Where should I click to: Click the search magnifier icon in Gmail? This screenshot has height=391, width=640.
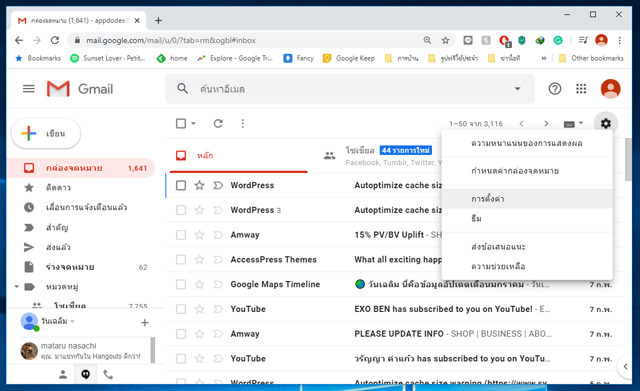coord(182,89)
